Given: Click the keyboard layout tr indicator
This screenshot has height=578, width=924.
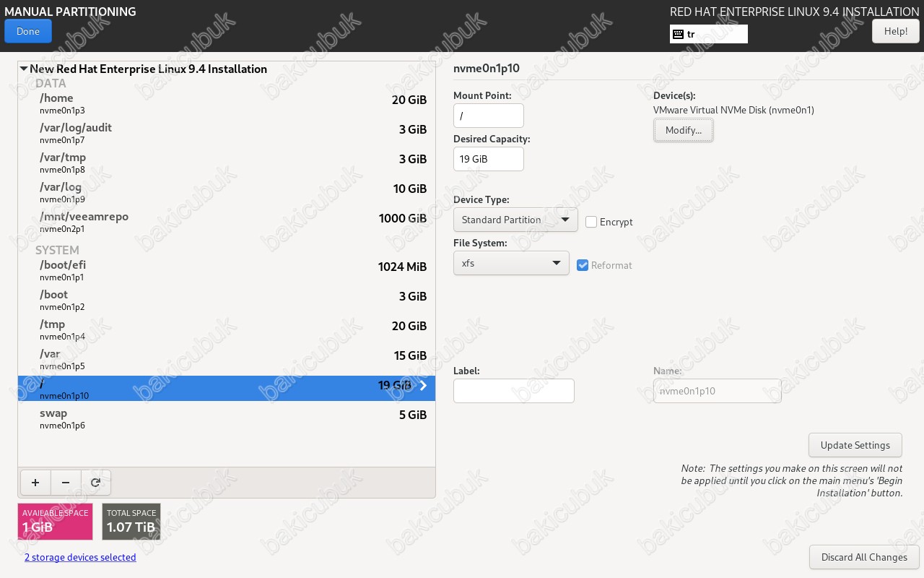Looking at the screenshot, I should 708,34.
